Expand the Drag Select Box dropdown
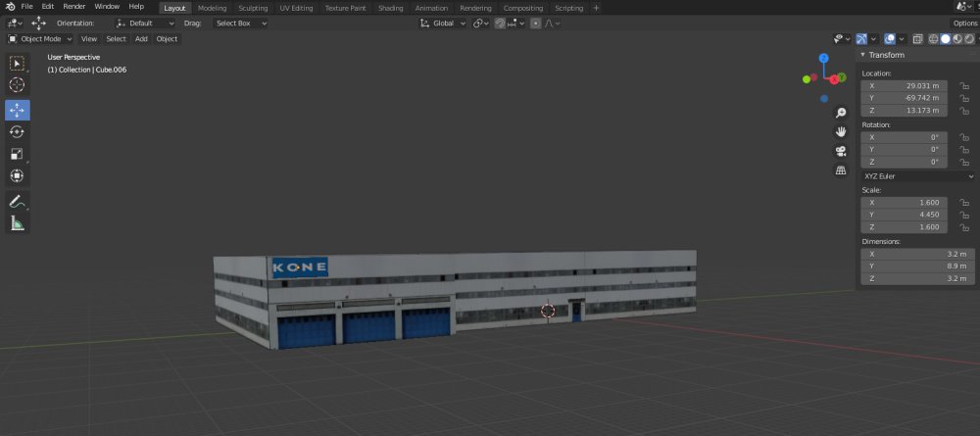The image size is (980, 436). 240,23
